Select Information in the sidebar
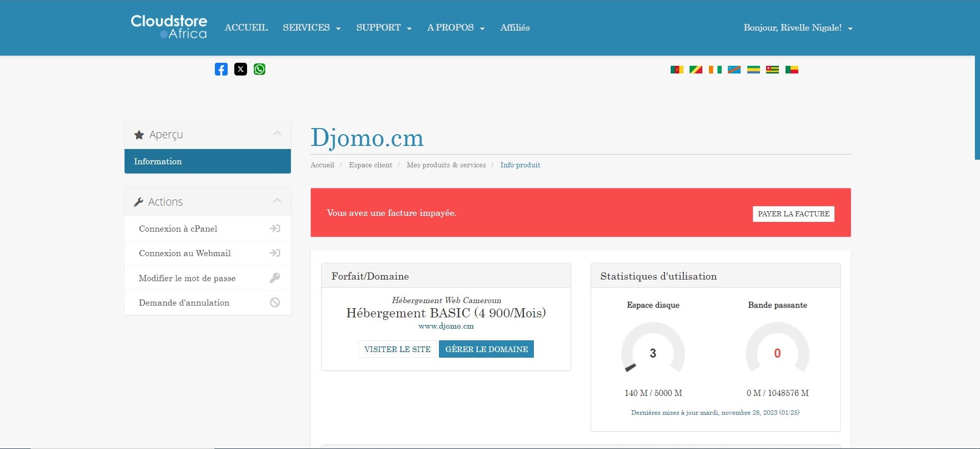The image size is (980, 449). click(x=208, y=161)
